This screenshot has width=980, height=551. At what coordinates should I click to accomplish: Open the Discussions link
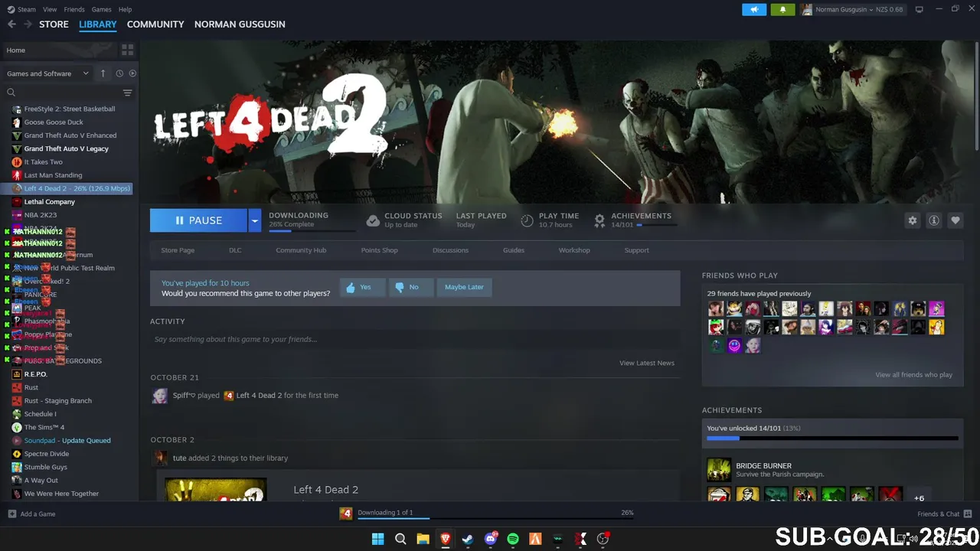(x=450, y=250)
